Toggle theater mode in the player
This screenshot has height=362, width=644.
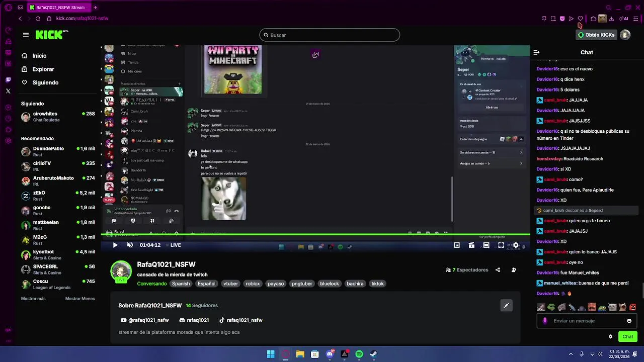pos(486,245)
